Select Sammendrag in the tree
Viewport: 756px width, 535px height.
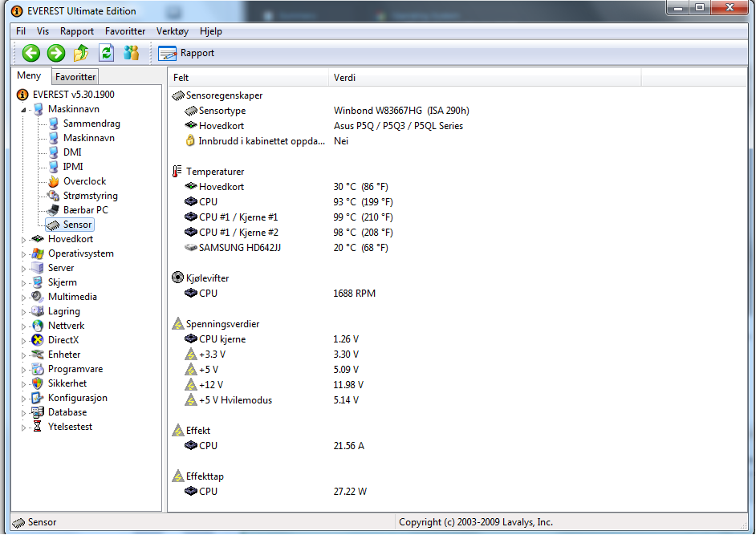(x=91, y=124)
